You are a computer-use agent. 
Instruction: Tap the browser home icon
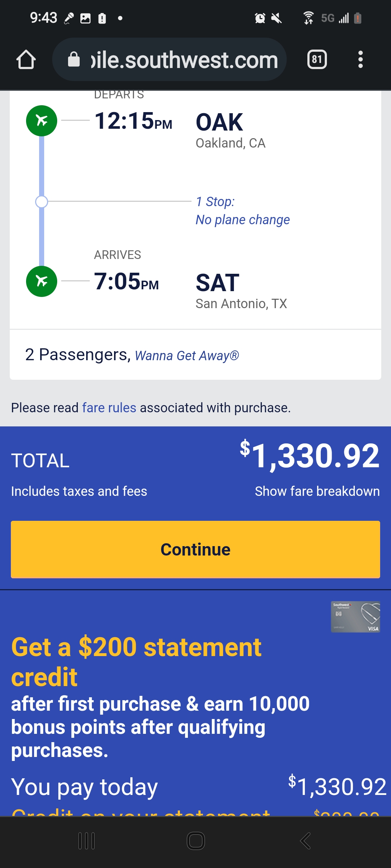coord(26,60)
